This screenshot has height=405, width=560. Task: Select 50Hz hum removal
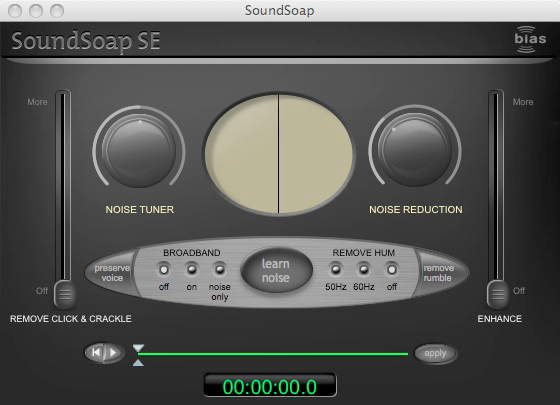click(x=336, y=269)
